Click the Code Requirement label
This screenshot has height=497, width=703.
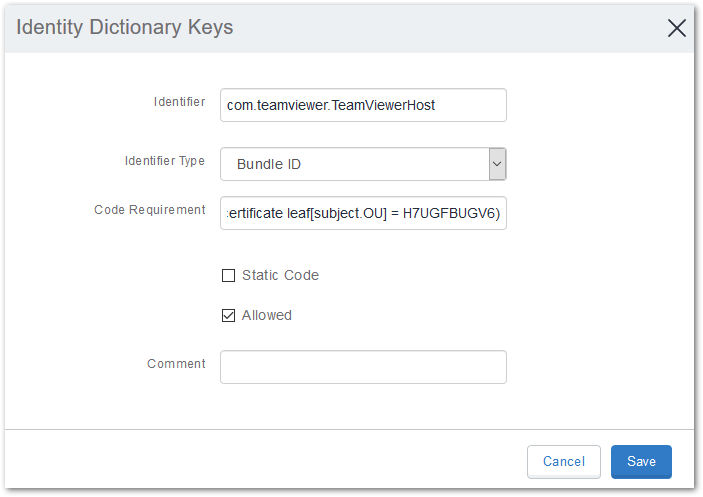(x=150, y=210)
